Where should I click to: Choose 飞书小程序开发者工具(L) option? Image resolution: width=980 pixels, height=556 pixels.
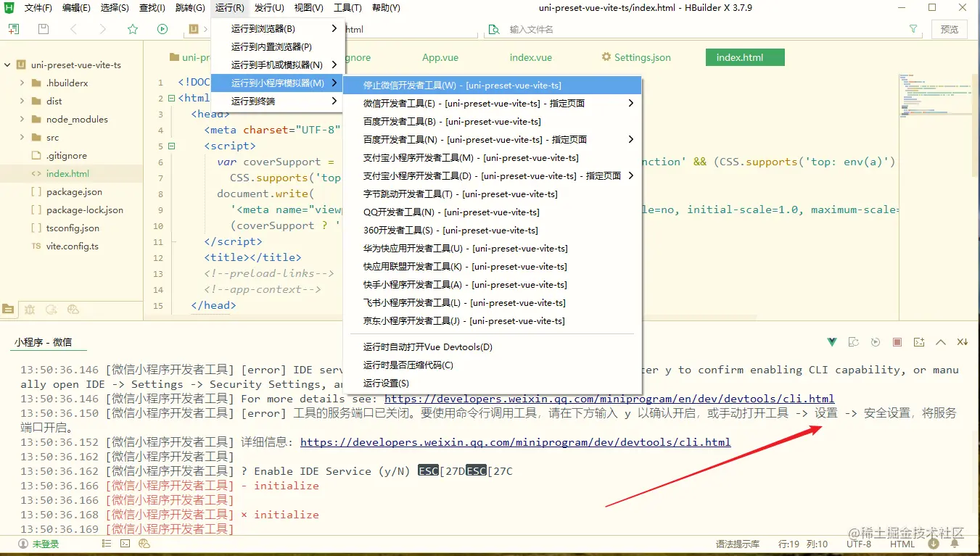coord(493,303)
